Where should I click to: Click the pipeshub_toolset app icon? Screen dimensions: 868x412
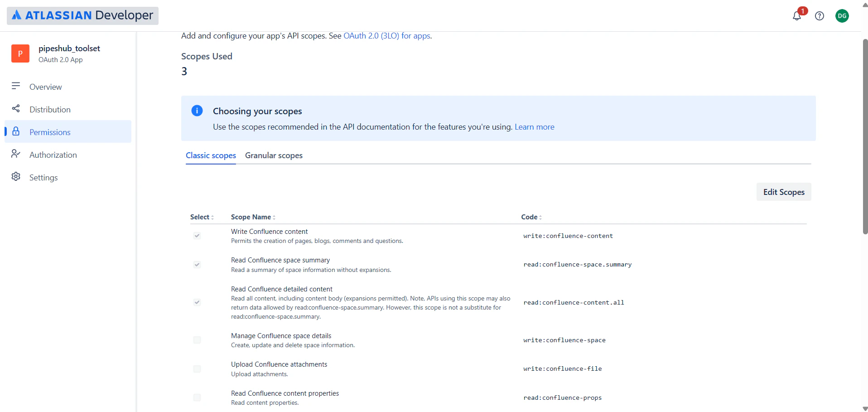point(20,53)
